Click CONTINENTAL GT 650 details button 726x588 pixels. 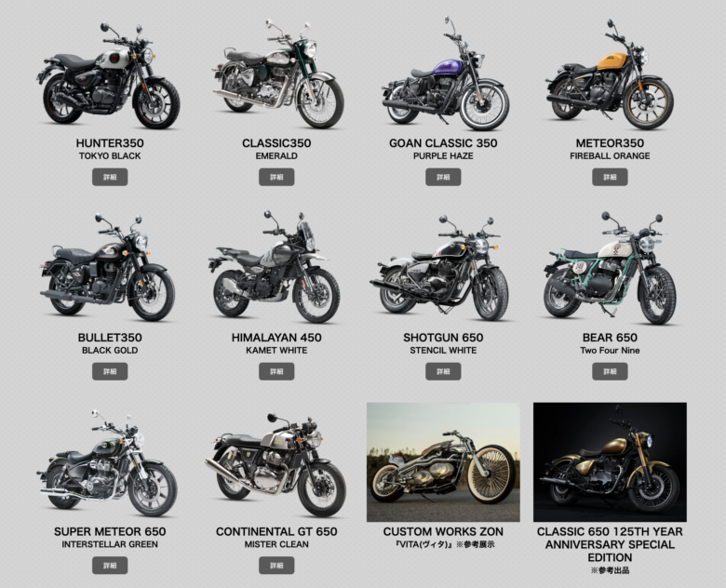[x=276, y=566]
